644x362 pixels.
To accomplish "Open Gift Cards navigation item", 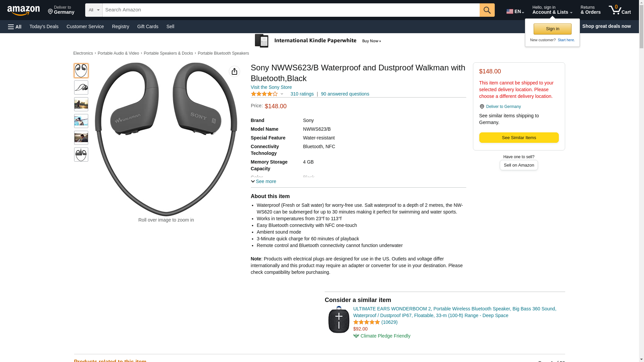I will 148,26.
